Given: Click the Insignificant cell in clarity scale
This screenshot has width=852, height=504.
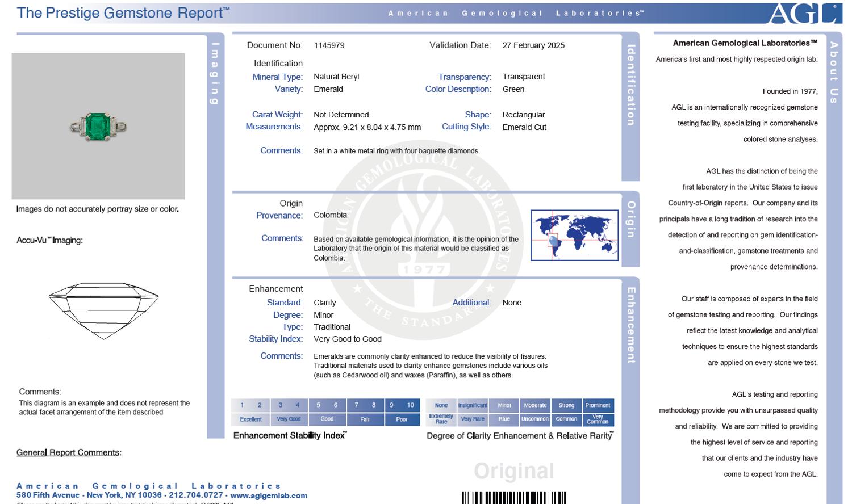Looking at the screenshot, I should point(473,405).
